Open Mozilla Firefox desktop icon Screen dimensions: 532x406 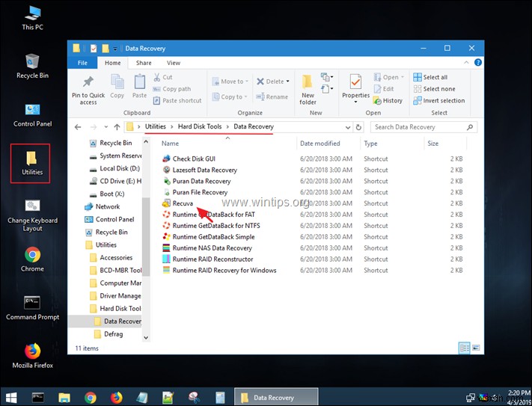click(33, 355)
